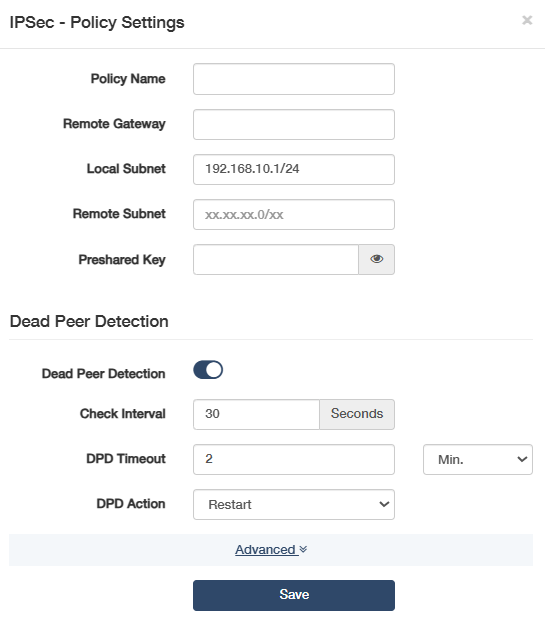Select the Local Subnet input box
The width and height of the screenshot is (545, 632).
[294, 169]
